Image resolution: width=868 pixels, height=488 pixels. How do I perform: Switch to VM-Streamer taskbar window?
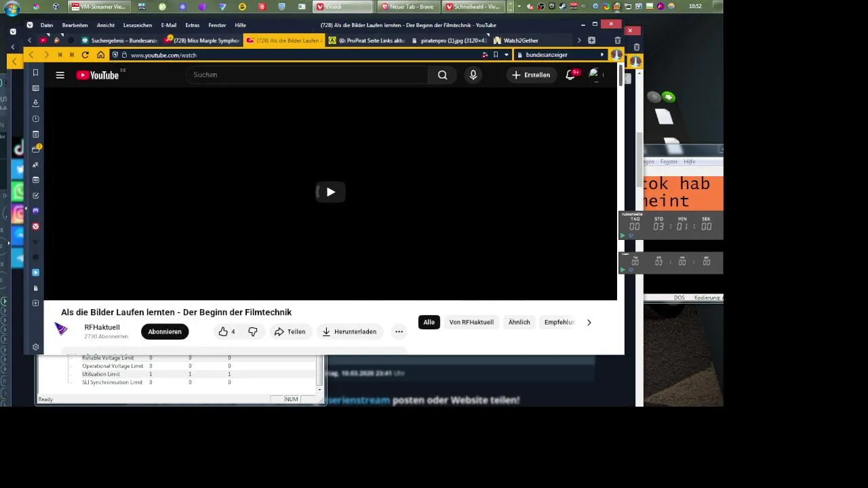[x=99, y=7]
